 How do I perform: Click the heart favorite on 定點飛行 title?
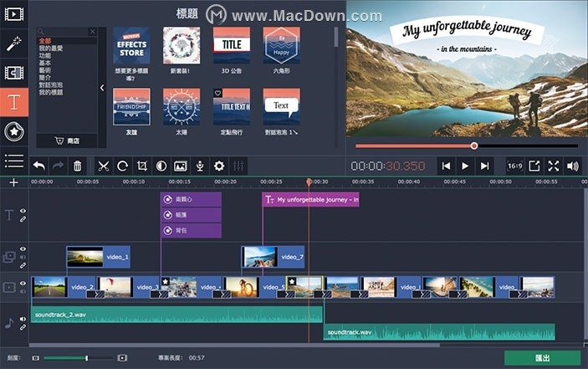tap(217, 93)
